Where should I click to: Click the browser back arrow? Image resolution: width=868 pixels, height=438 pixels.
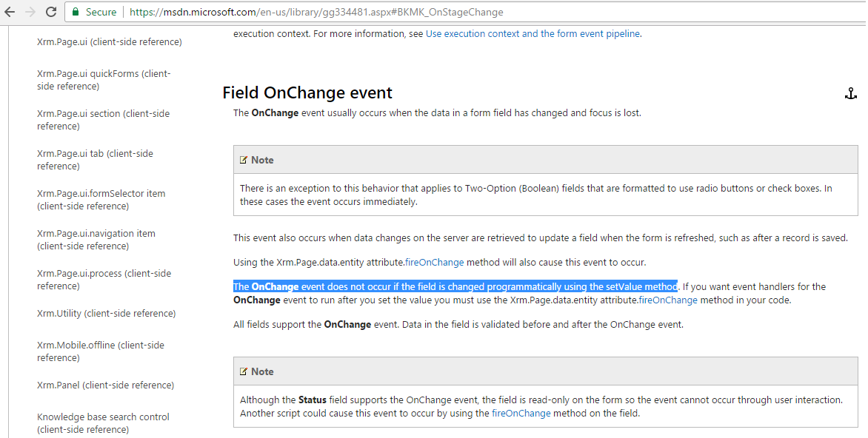point(10,13)
